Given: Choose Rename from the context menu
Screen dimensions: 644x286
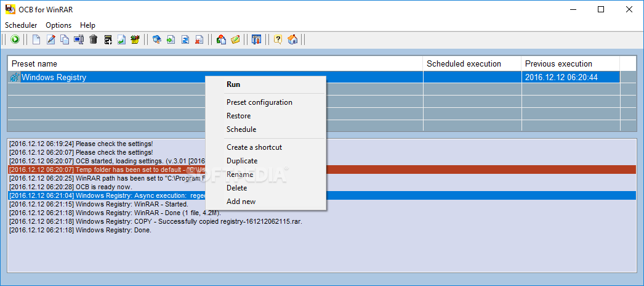Looking at the screenshot, I should 265,174.
